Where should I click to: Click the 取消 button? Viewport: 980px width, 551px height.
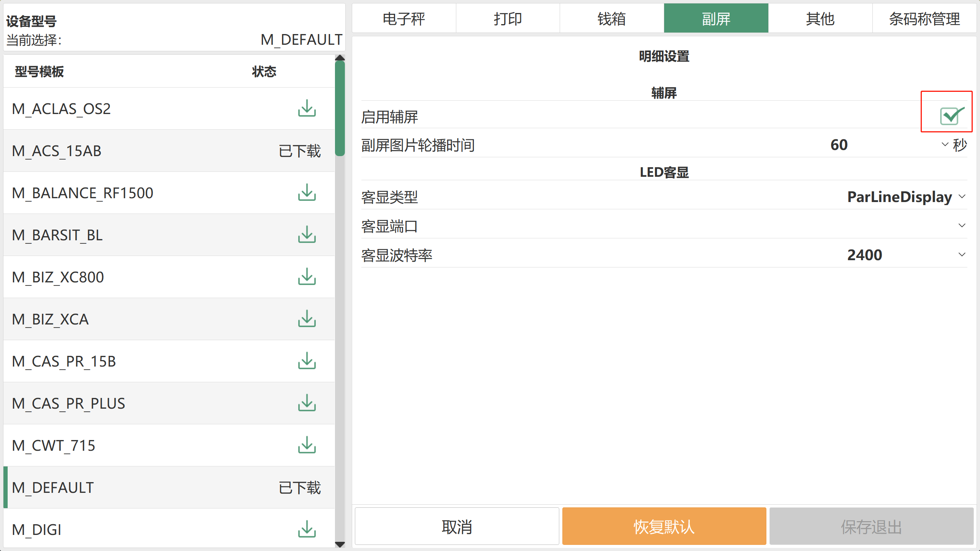click(457, 527)
